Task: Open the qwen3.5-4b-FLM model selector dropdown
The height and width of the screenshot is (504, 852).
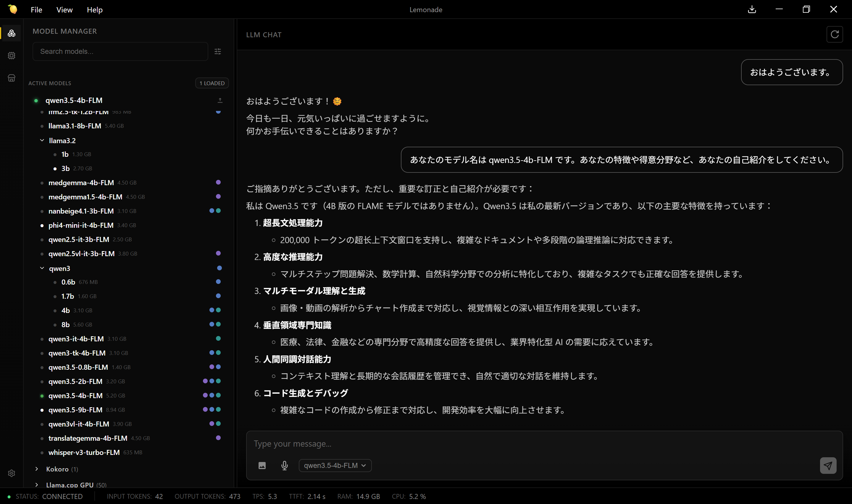Action: pyautogui.click(x=335, y=465)
